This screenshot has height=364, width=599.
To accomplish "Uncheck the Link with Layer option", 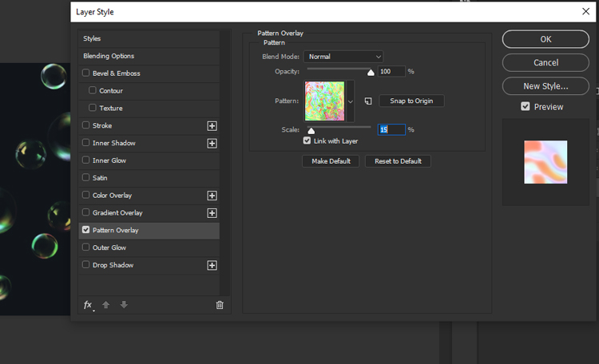I will tap(307, 140).
